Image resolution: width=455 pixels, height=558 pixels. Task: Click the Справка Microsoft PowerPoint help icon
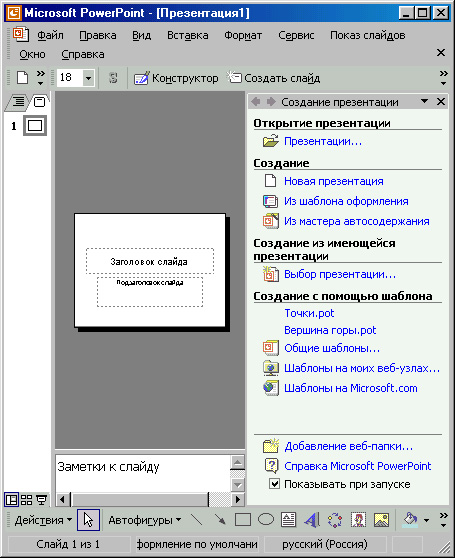point(271,466)
